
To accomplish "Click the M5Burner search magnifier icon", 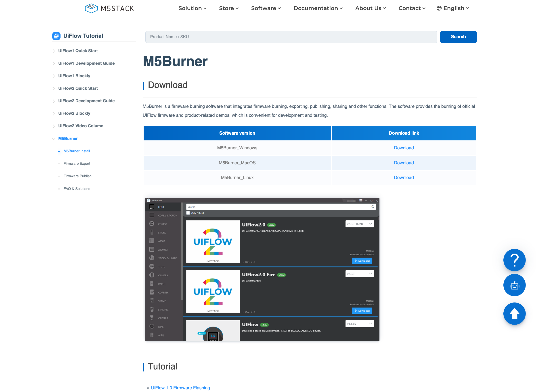I will coord(373,207).
